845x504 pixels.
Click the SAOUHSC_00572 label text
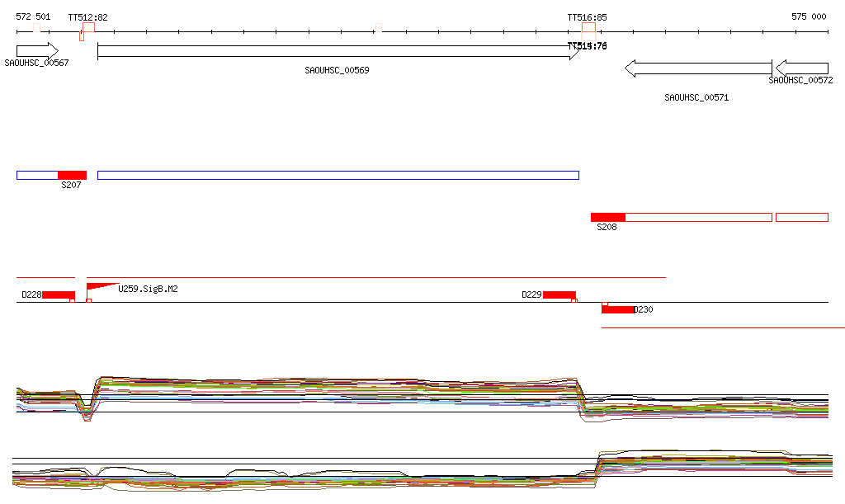(x=800, y=80)
